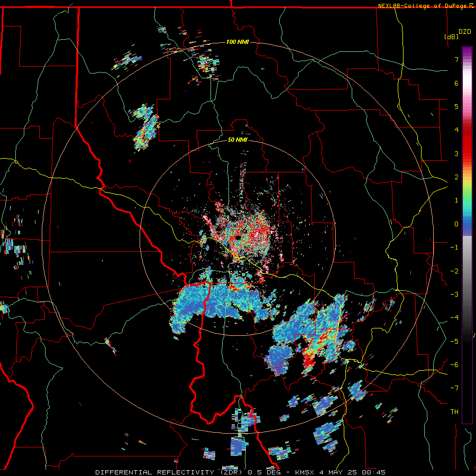Click the -4 value on the scale
Viewport: 476px width, 476px height.
point(454,318)
